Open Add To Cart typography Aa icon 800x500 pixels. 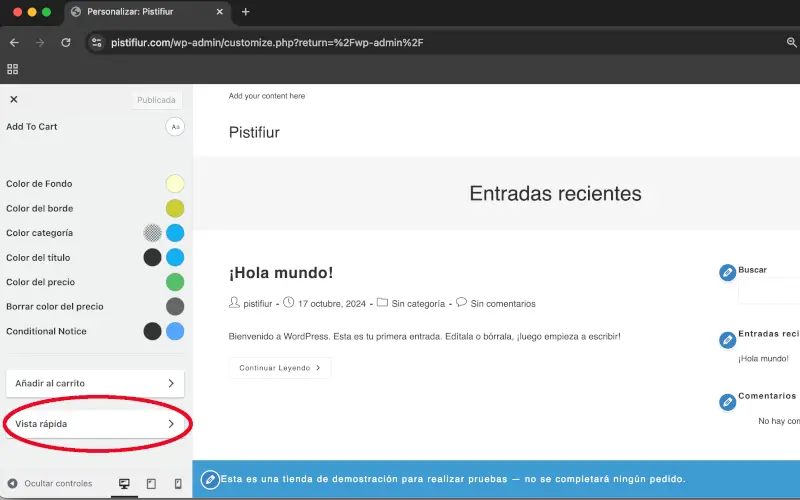pyautogui.click(x=175, y=127)
